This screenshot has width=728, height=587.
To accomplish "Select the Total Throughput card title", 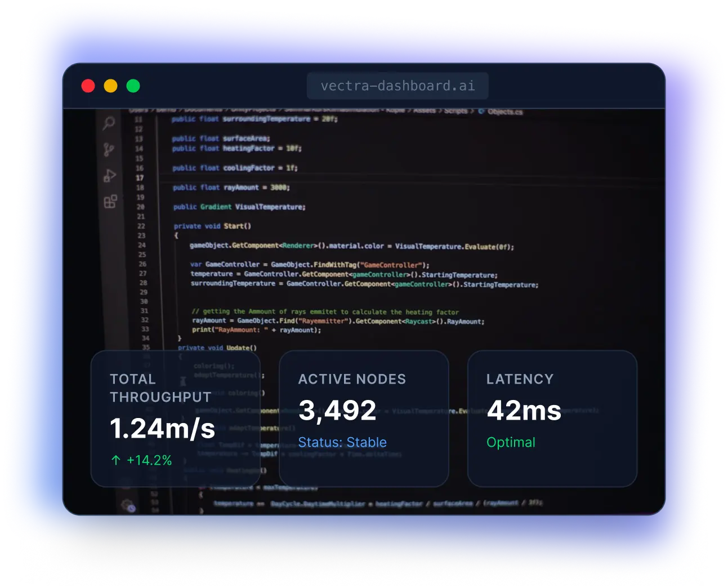I will coord(160,388).
